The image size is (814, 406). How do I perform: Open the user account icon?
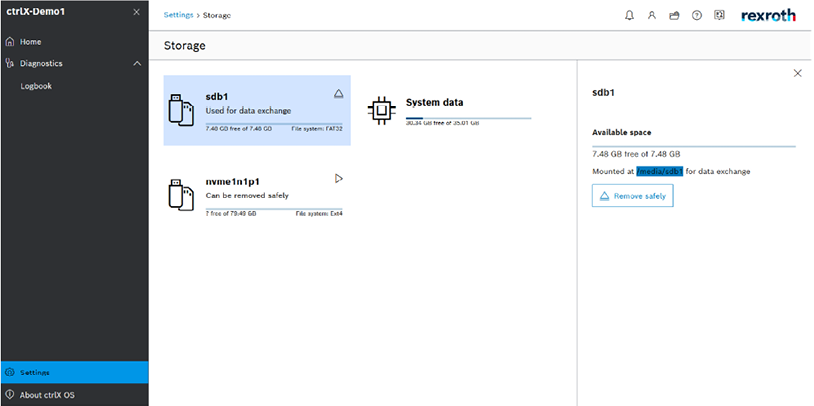pyautogui.click(x=652, y=16)
